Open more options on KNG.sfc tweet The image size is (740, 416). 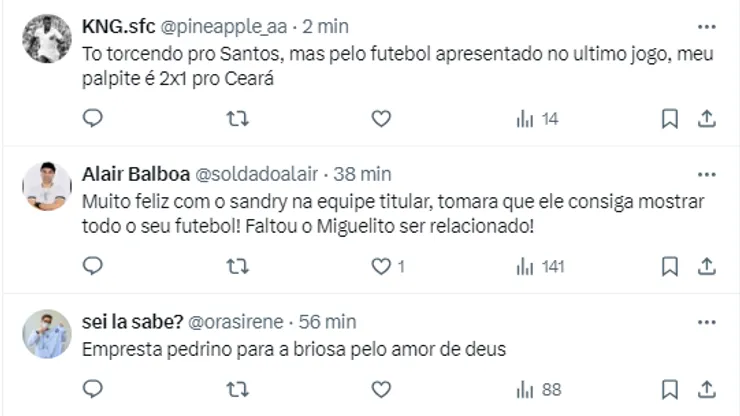706,26
